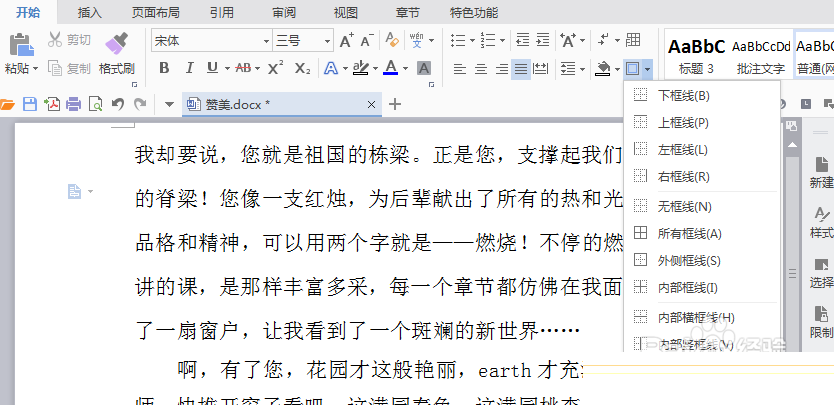
Task: Switch to the 审阅 tab
Action: tap(284, 12)
